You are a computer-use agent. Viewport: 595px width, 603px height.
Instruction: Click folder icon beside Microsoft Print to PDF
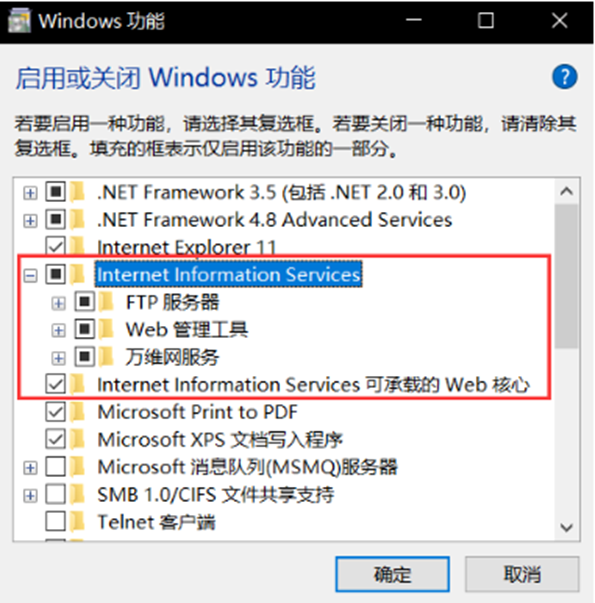click(x=77, y=412)
